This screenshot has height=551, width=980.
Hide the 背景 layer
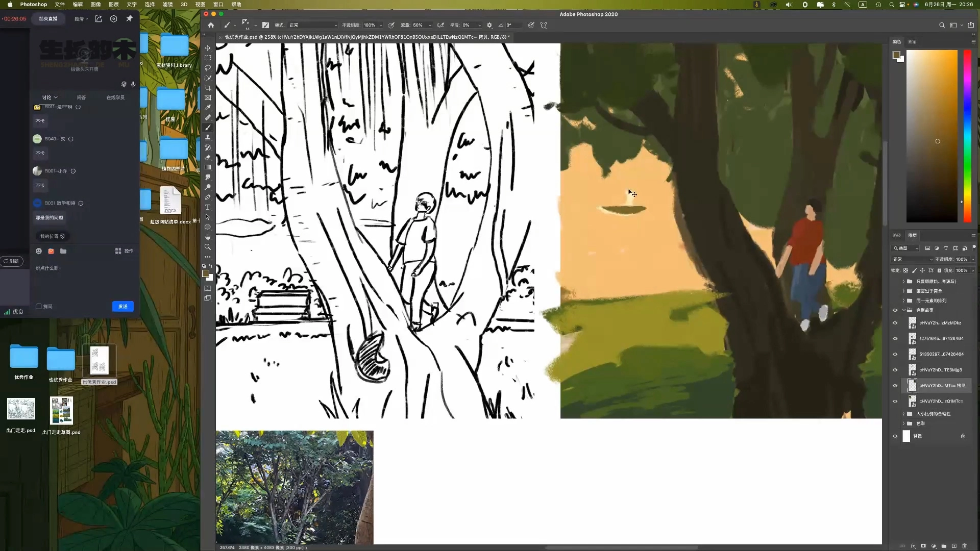(895, 436)
